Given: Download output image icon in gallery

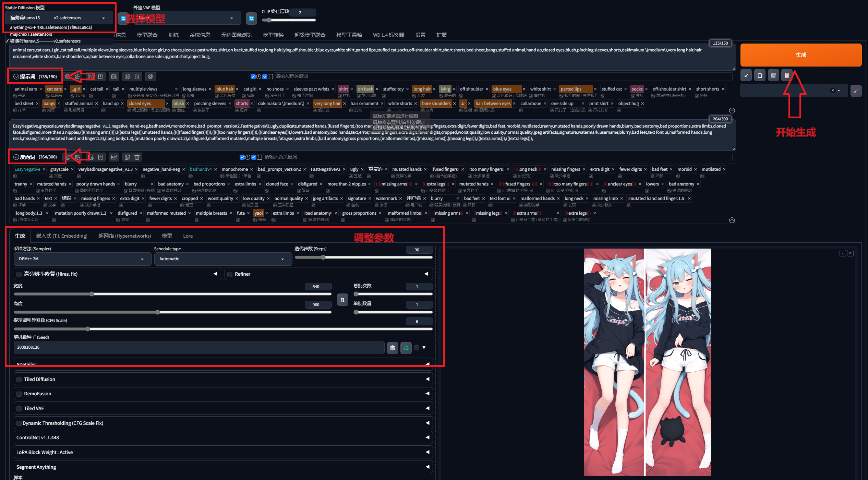Looking at the screenshot, I should click(843, 253).
